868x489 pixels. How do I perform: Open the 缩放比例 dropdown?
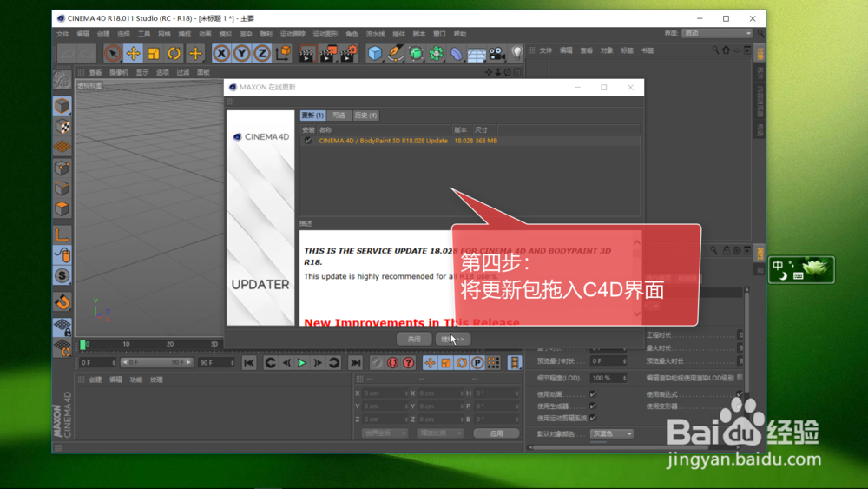(x=440, y=433)
